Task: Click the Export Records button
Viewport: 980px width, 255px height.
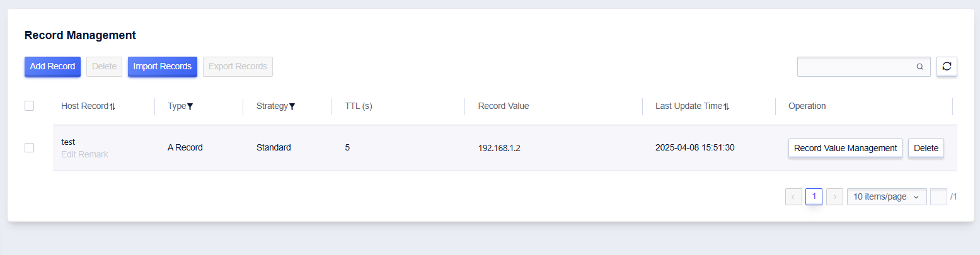Action: click(x=238, y=66)
